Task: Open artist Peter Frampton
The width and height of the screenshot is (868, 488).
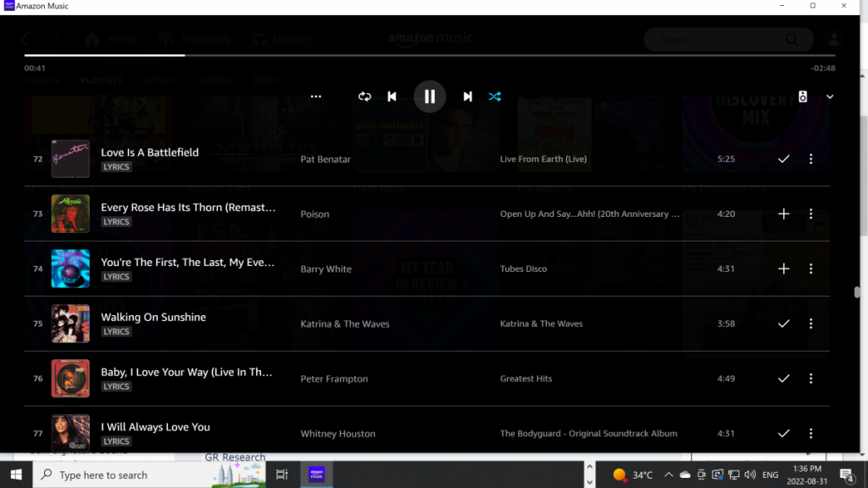Action: (x=334, y=379)
